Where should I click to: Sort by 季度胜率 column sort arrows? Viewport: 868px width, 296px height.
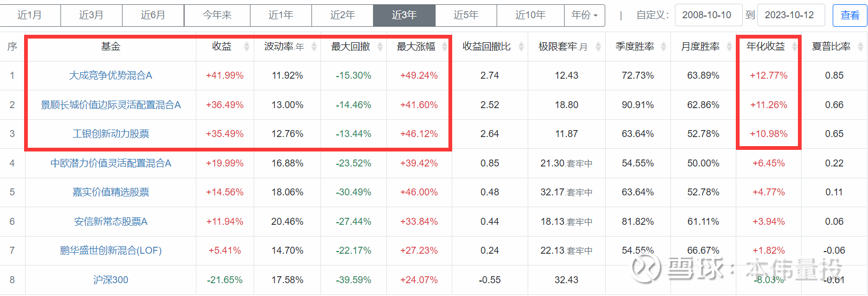(x=664, y=47)
